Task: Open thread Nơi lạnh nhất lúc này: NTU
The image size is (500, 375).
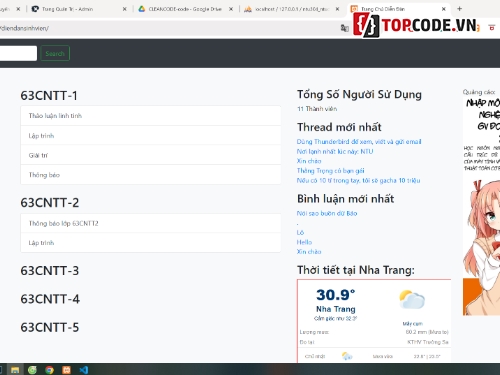Action: (335, 151)
